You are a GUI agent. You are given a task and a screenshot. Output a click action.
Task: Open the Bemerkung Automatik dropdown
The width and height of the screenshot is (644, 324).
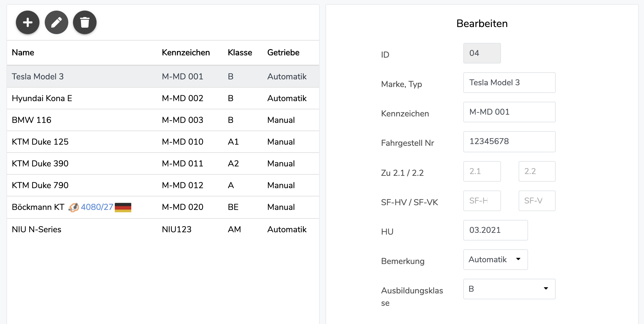click(x=495, y=259)
